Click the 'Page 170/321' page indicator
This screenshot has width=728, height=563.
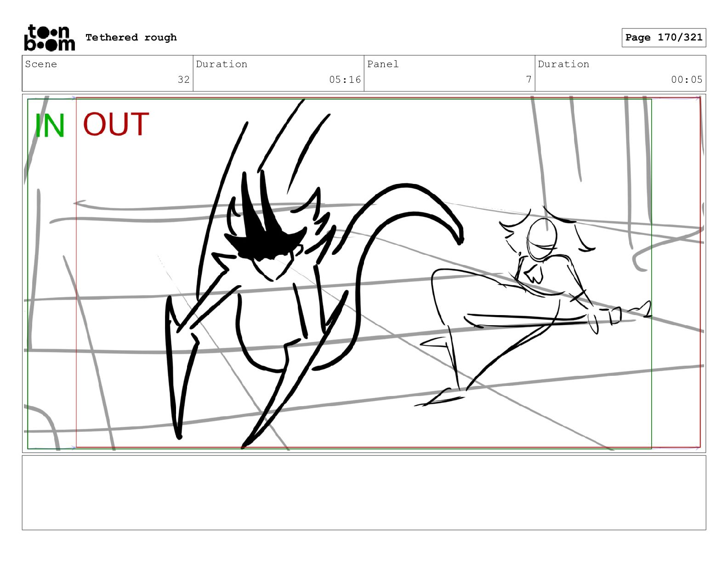point(664,38)
